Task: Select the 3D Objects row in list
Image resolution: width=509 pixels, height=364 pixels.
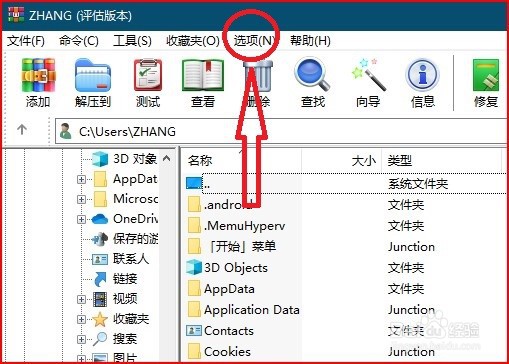Action: [345, 268]
